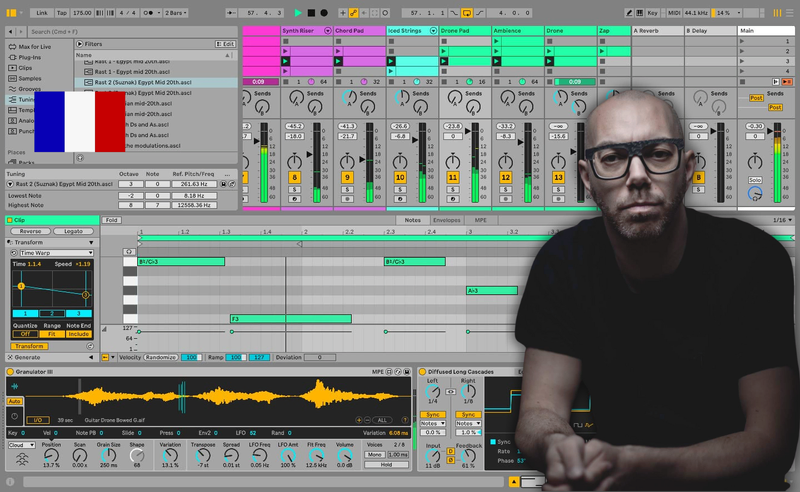The width and height of the screenshot is (800, 492).
Task: Expand the Filters disclosure triangle in browser
Action: [x=80, y=44]
